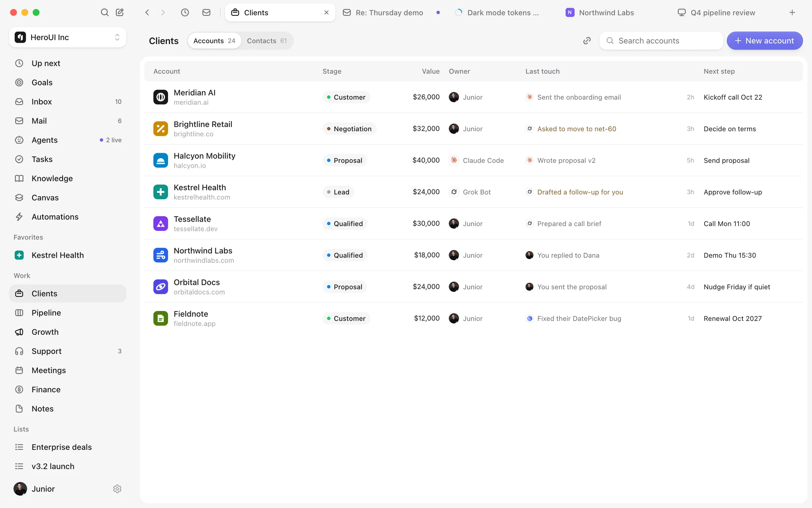Switch to the Accounts tab
This screenshot has width=812, height=508.
(x=214, y=41)
